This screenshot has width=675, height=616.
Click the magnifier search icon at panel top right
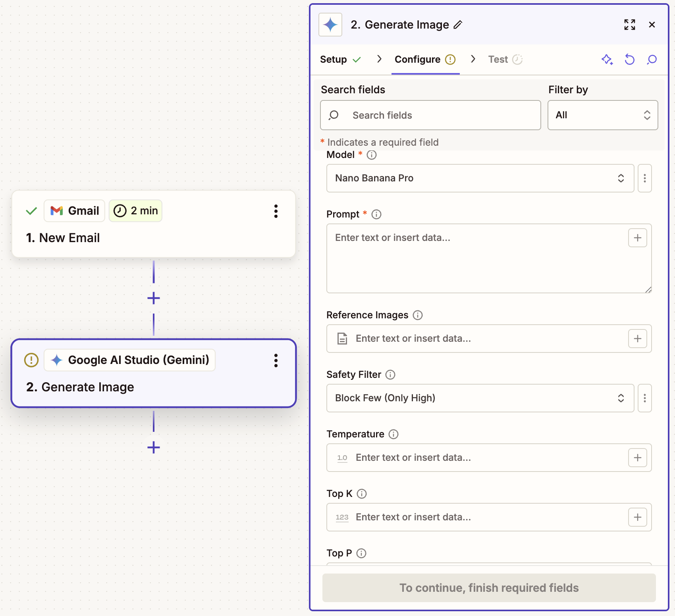[652, 60]
